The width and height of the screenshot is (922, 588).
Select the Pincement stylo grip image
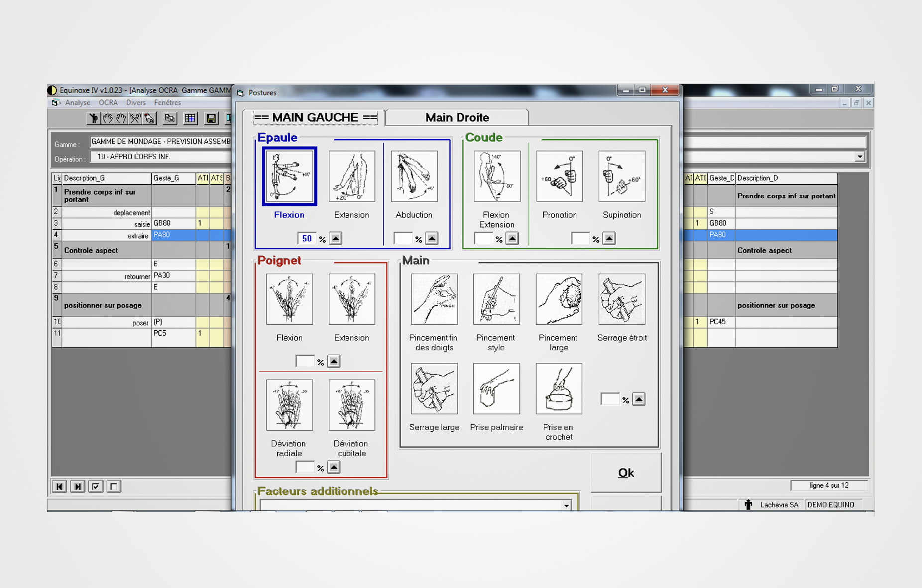pos(496,299)
